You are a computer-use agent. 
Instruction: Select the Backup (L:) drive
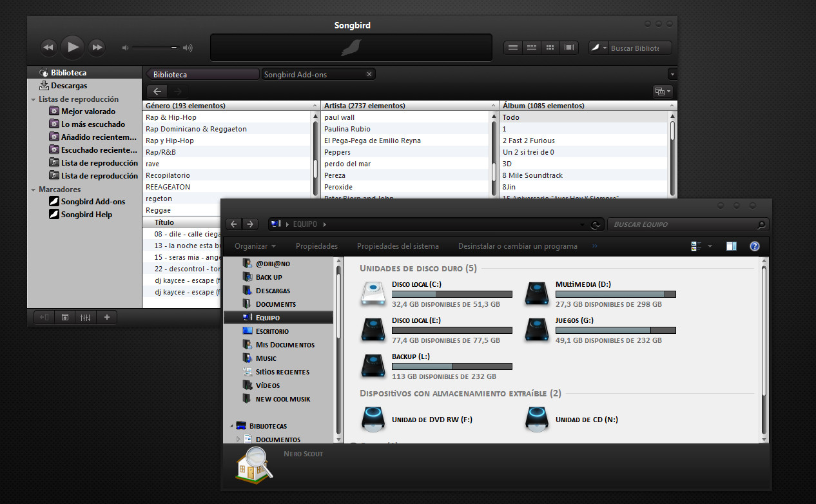[437, 366]
